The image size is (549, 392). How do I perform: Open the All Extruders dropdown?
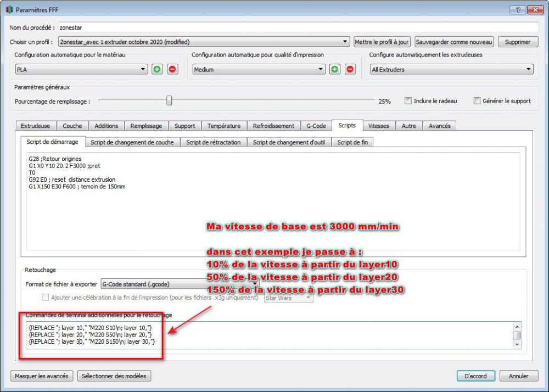point(452,69)
